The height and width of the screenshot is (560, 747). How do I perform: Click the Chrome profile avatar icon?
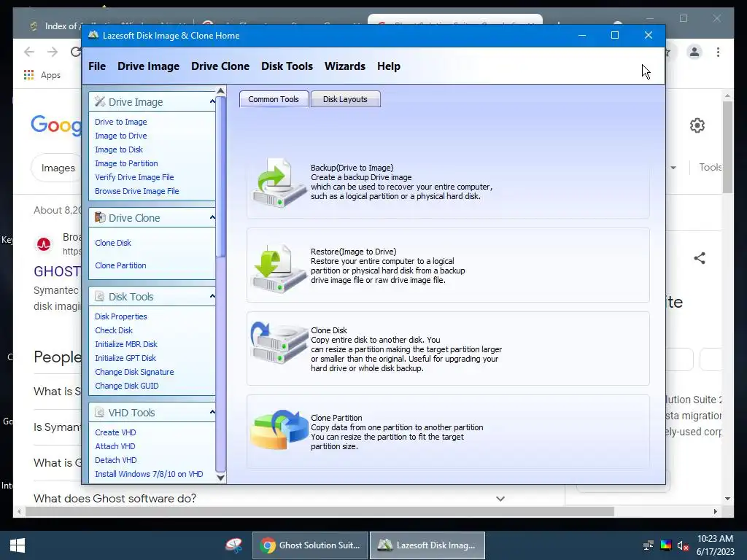[x=694, y=52]
